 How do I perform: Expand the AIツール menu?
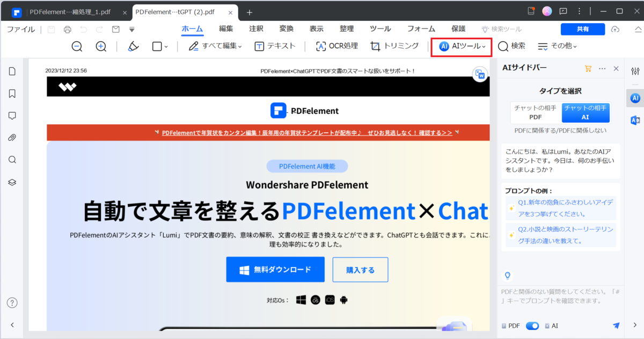point(462,47)
